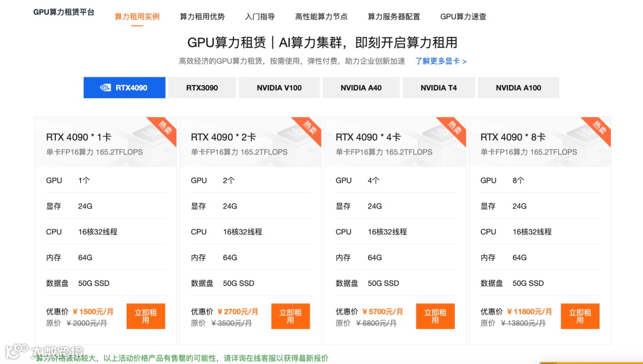The height and width of the screenshot is (364, 643).
Task: Click 内存 64G value on the 1卡 card
Action: tap(85, 258)
